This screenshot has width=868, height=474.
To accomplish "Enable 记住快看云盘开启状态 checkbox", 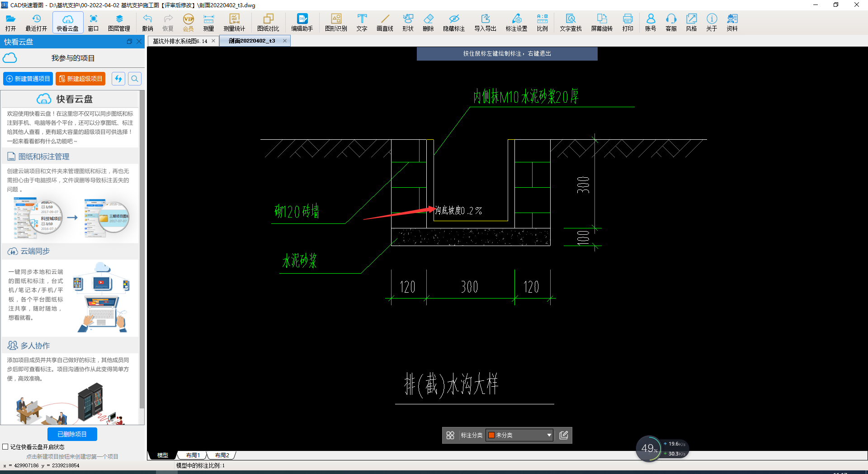I will 5,447.
